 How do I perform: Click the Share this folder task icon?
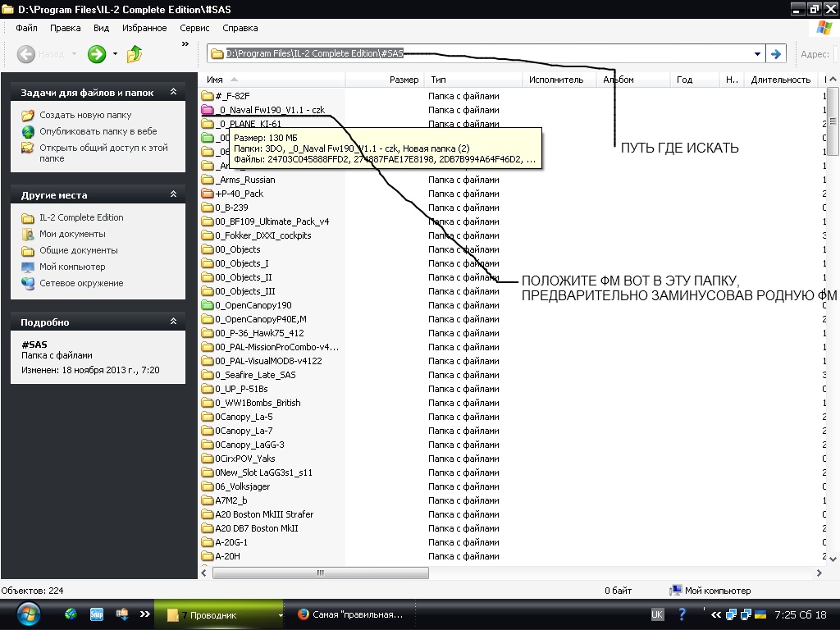[28, 148]
